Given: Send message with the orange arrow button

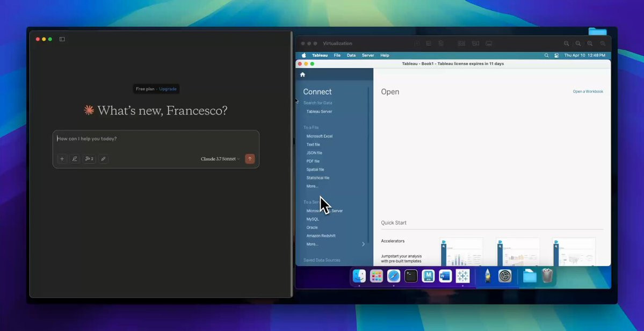Looking at the screenshot, I should point(250,159).
